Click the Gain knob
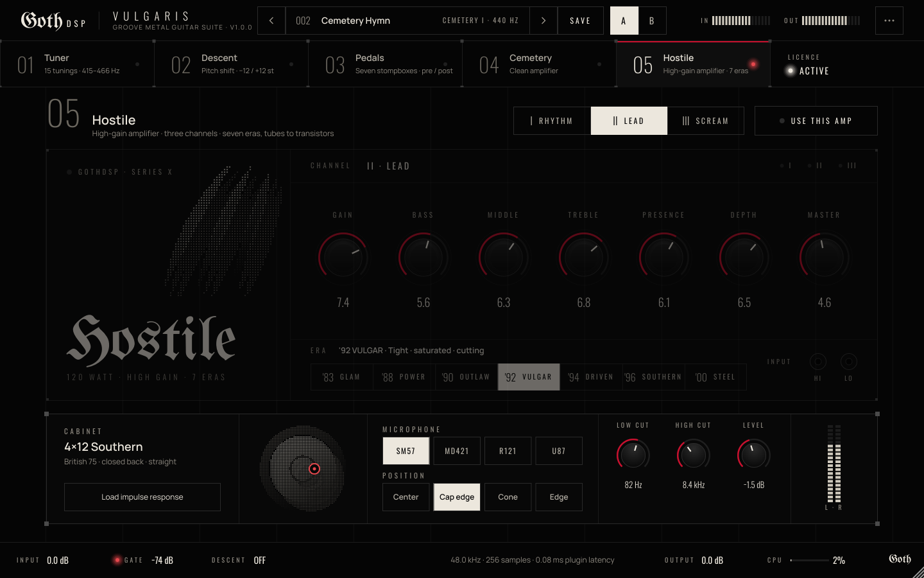Image resolution: width=924 pixels, height=578 pixels. [343, 257]
